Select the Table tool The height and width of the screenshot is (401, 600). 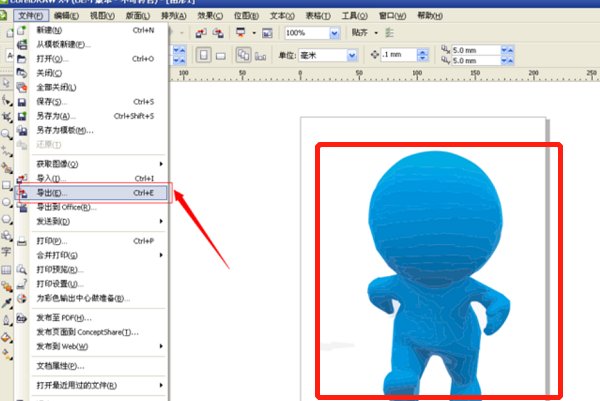(x=6, y=269)
